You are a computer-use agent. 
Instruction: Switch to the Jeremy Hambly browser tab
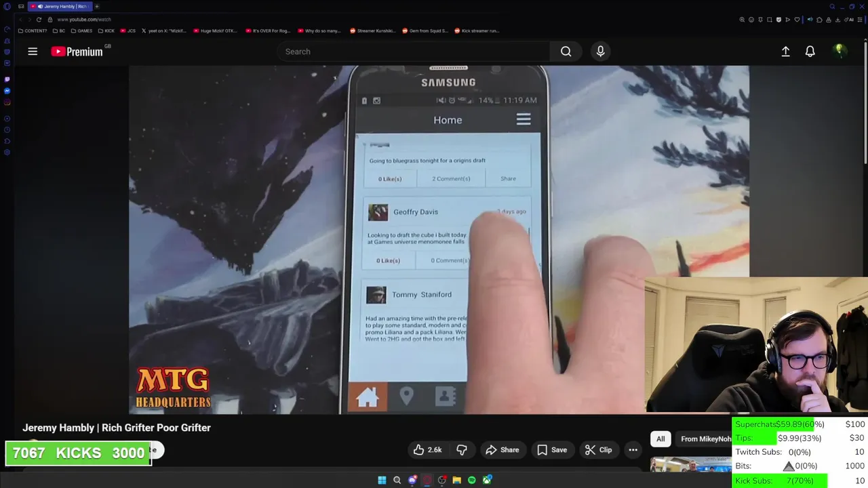tap(60, 7)
